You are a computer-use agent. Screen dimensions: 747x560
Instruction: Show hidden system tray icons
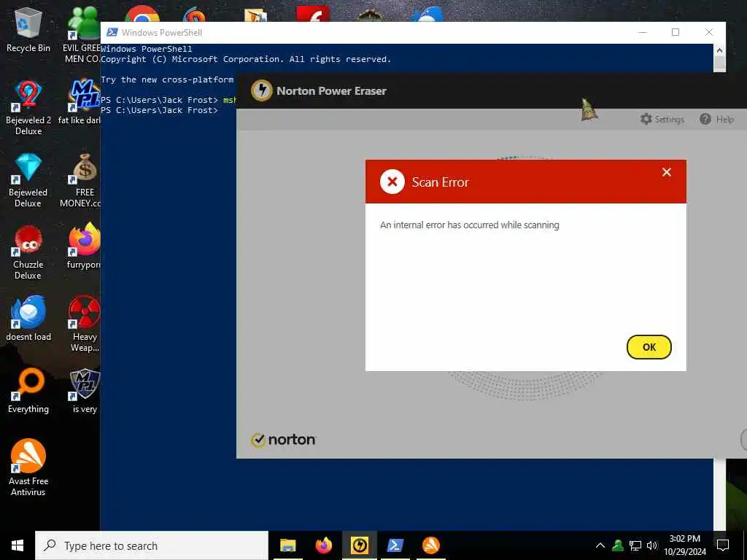[600, 545]
